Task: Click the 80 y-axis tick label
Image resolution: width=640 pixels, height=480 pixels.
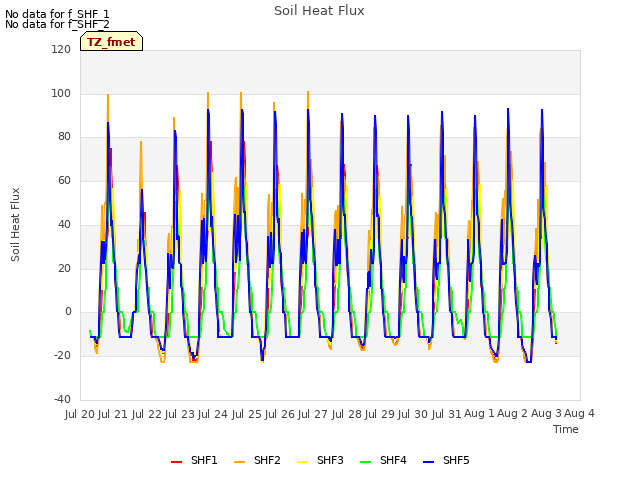Action: [64, 137]
